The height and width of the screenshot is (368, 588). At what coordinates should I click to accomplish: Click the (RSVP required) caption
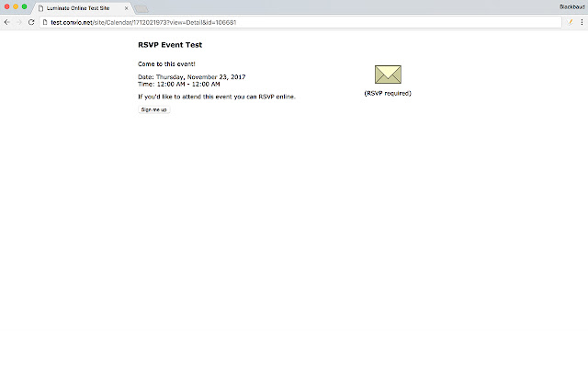tap(388, 93)
